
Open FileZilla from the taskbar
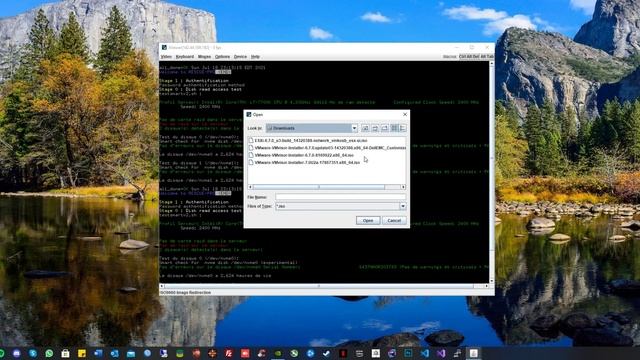[x=229, y=353]
